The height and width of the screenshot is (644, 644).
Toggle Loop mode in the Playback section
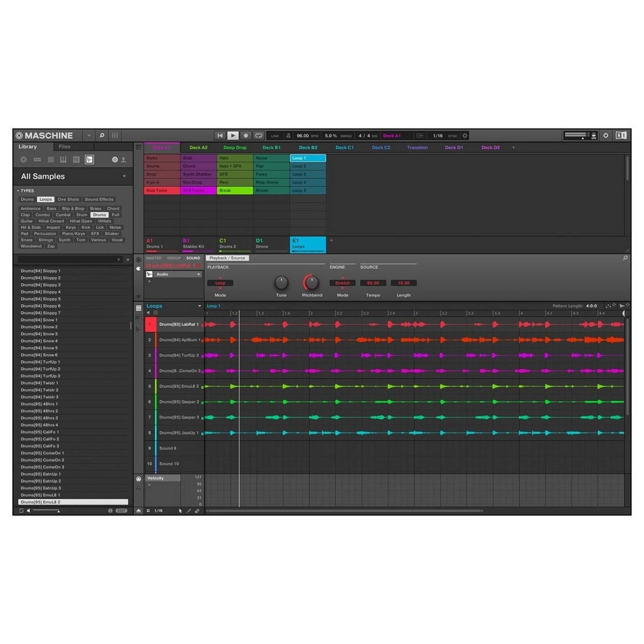coord(220,283)
